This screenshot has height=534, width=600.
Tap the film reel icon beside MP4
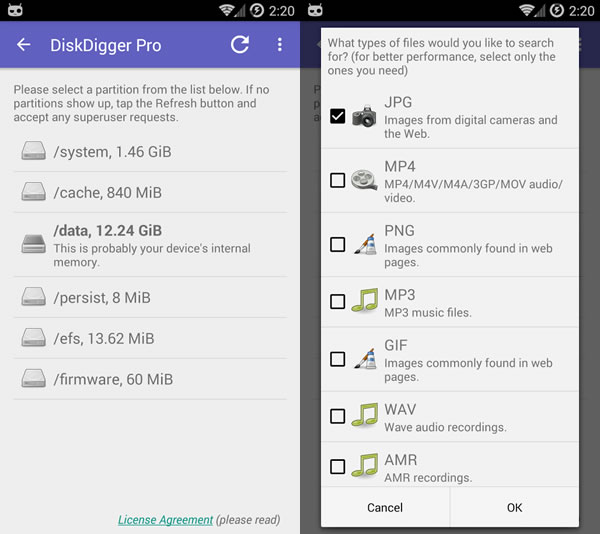pyautogui.click(x=364, y=180)
